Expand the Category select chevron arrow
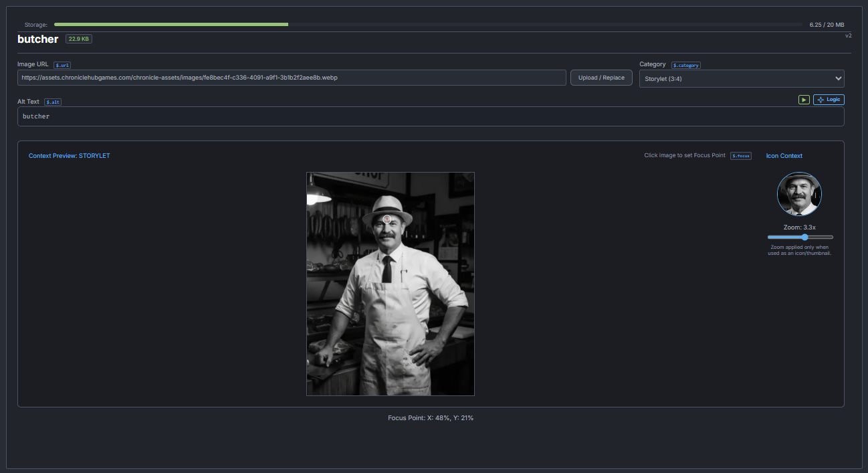Screen dimensions: 868x473 click(839, 79)
